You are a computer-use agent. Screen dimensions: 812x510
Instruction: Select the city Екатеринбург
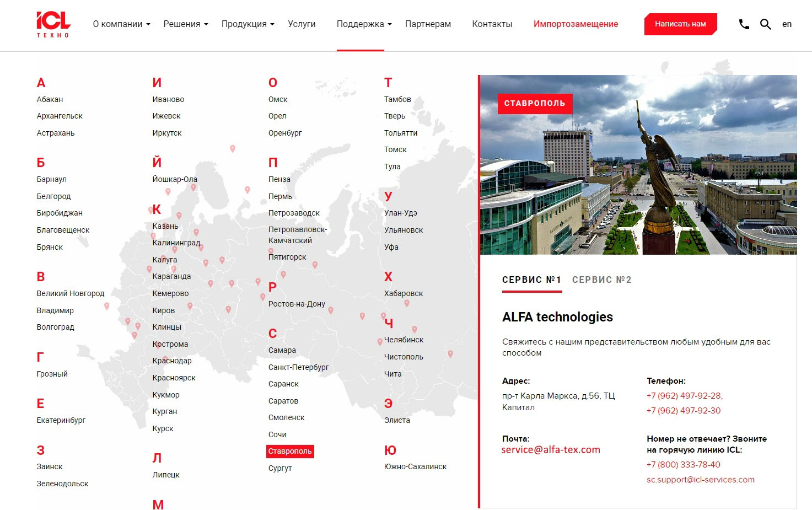pos(61,421)
